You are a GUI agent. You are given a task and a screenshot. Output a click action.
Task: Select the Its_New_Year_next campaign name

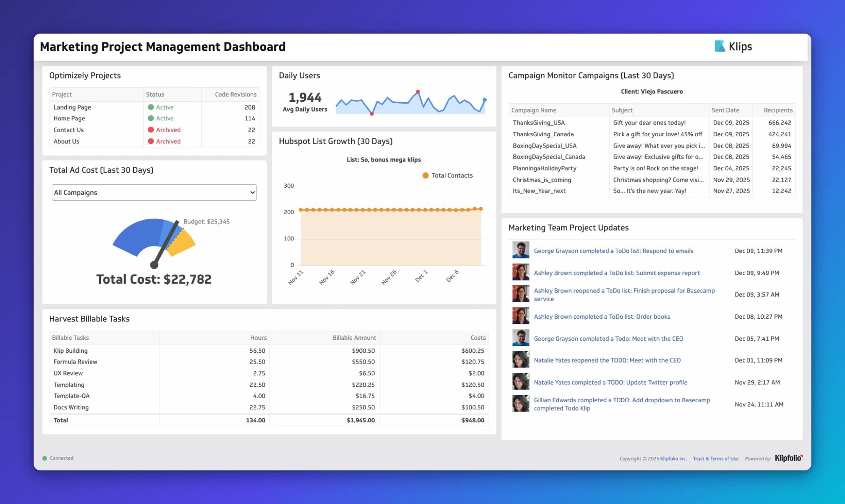[539, 191]
